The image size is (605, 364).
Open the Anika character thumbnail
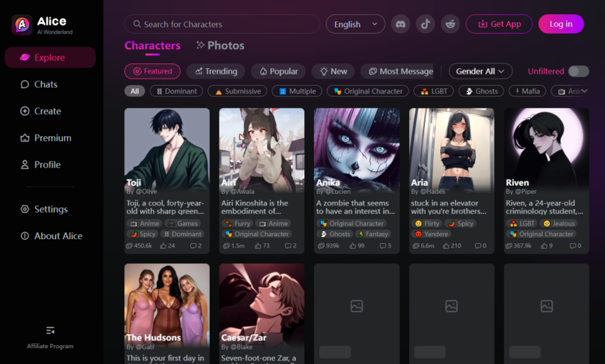coord(357,150)
